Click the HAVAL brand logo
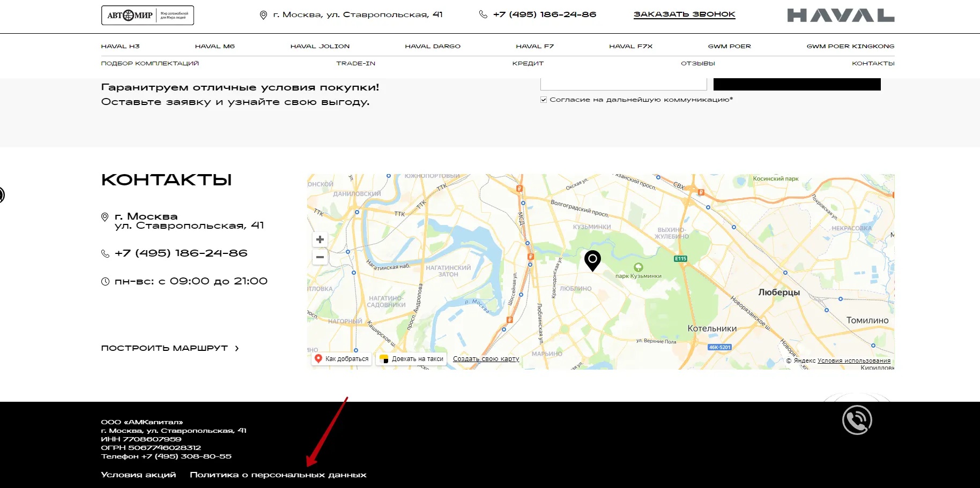Viewport: 980px width, 488px height. (x=840, y=16)
